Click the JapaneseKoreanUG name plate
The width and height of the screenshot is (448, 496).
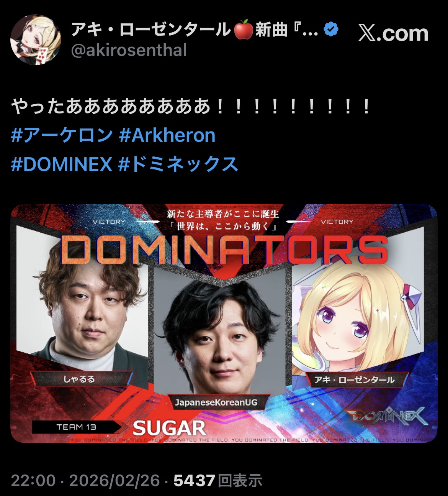click(216, 402)
